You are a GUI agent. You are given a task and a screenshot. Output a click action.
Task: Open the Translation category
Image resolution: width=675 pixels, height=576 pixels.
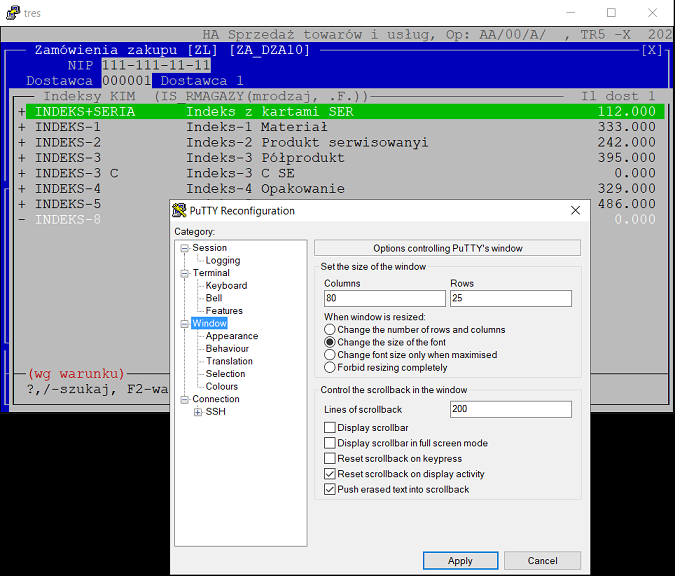pyautogui.click(x=229, y=361)
